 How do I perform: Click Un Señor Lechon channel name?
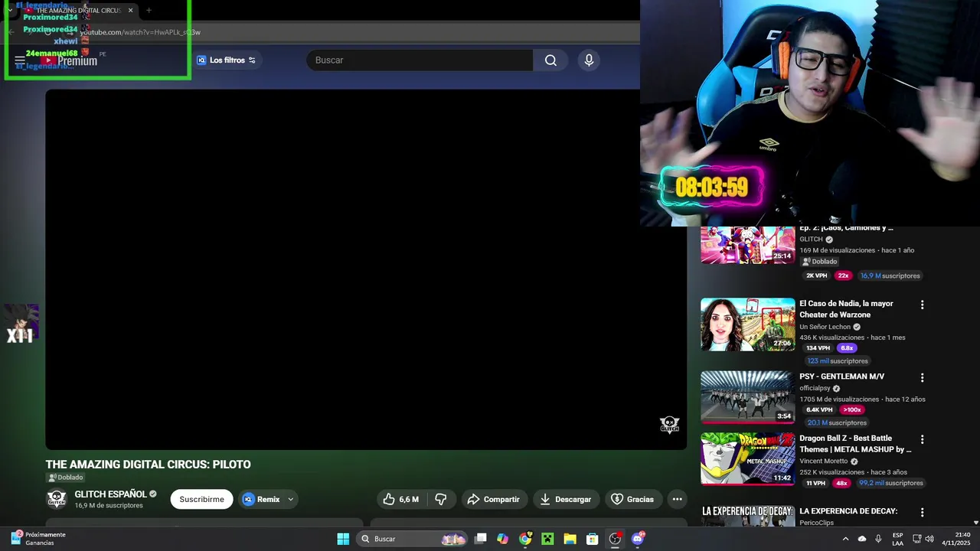[825, 327]
